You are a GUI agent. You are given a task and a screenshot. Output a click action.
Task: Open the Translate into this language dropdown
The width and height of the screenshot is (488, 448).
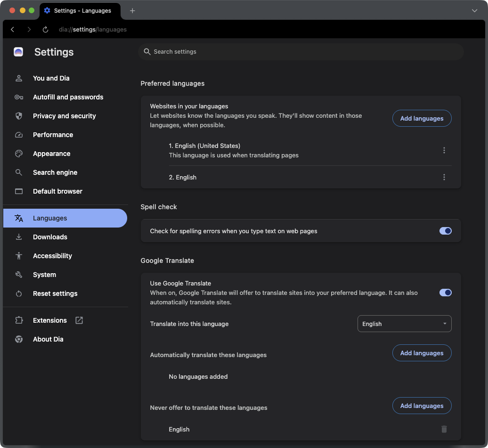click(x=404, y=324)
